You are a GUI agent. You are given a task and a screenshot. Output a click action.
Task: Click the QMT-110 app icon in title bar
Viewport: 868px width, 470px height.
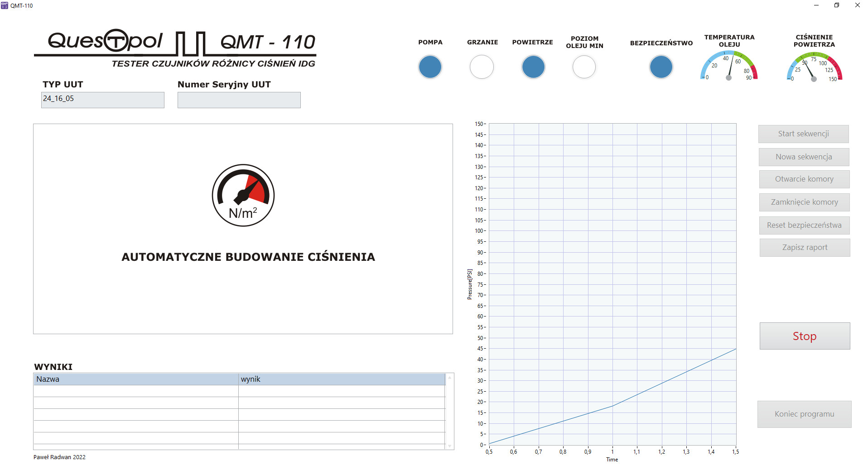pos(5,5)
